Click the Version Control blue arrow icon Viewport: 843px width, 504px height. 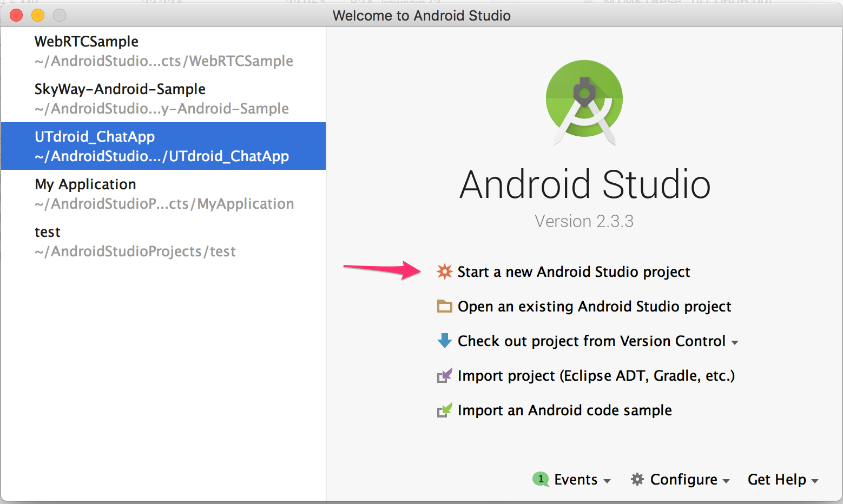point(444,341)
